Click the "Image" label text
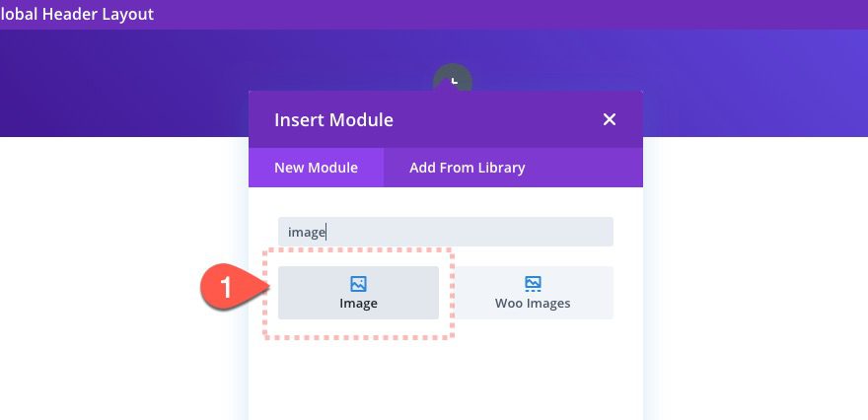Viewport: 868px width, 420px height. click(x=358, y=304)
